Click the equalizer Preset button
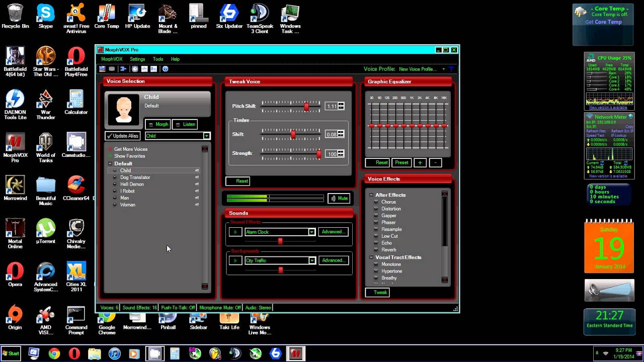The height and width of the screenshot is (362, 644). point(401,162)
